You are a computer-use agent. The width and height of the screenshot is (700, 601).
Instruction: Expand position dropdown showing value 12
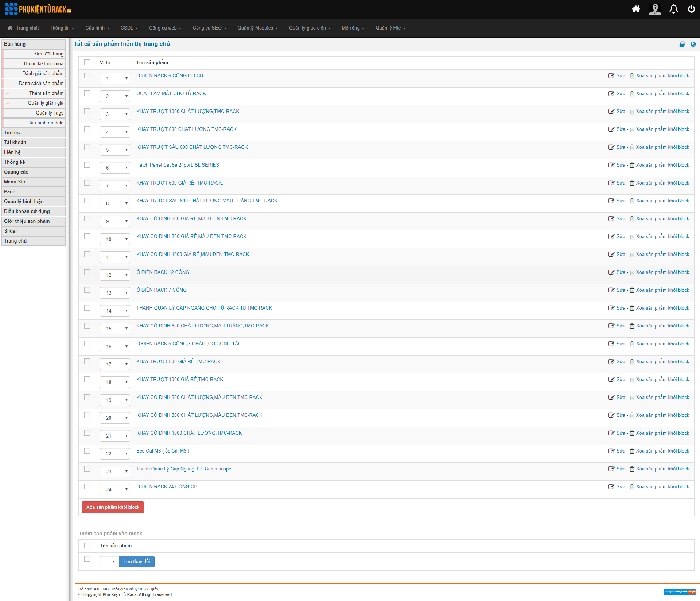115,275
